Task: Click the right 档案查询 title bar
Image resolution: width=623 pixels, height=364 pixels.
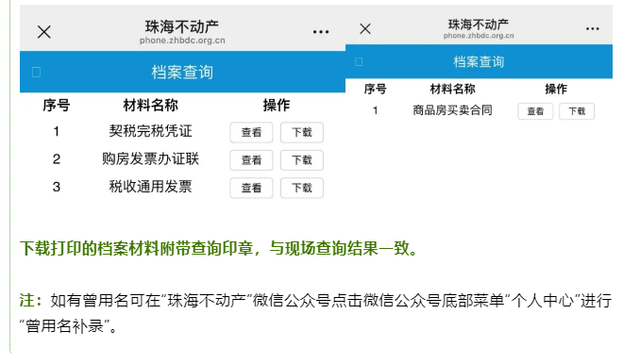Action: tap(479, 61)
